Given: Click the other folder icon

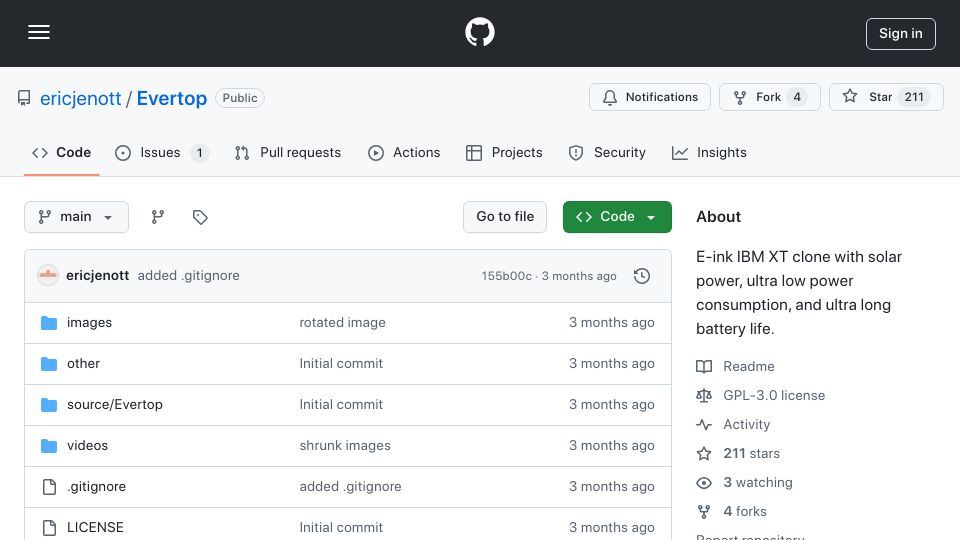Looking at the screenshot, I should click(x=49, y=364).
